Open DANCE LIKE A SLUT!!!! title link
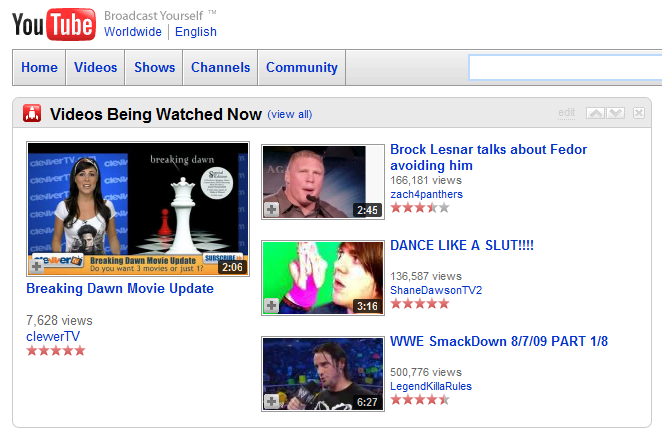662x436 pixels. click(x=462, y=245)
